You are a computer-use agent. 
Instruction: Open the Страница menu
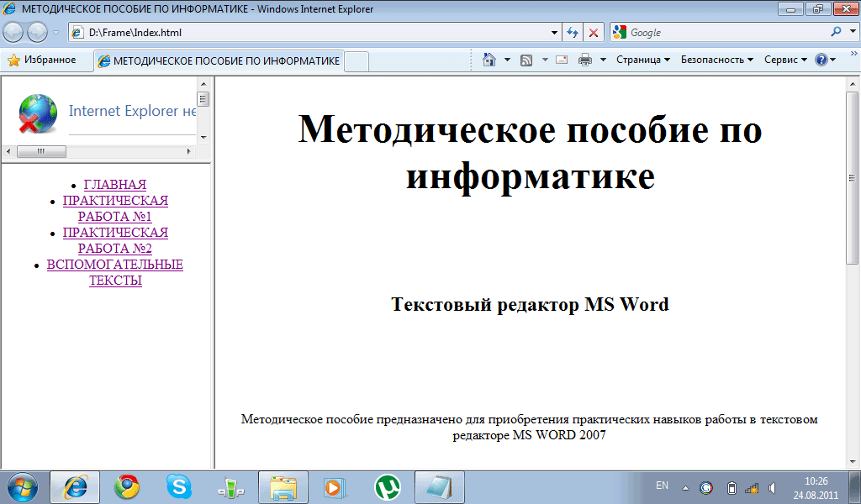(x=641, y=60)
